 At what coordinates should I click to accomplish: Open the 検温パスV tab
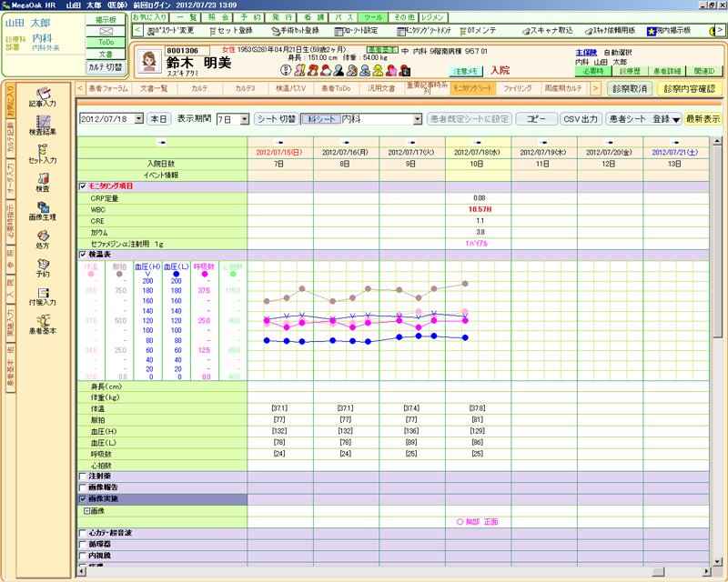(290, 88)
